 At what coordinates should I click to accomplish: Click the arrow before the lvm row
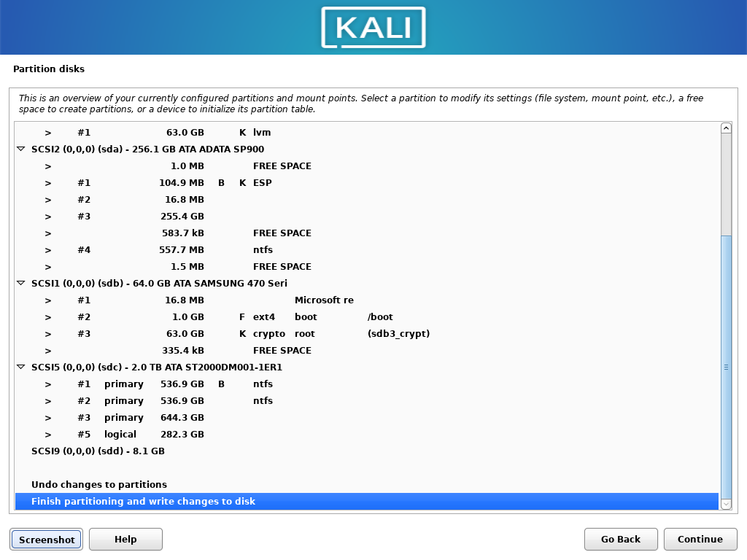point(48,133)
